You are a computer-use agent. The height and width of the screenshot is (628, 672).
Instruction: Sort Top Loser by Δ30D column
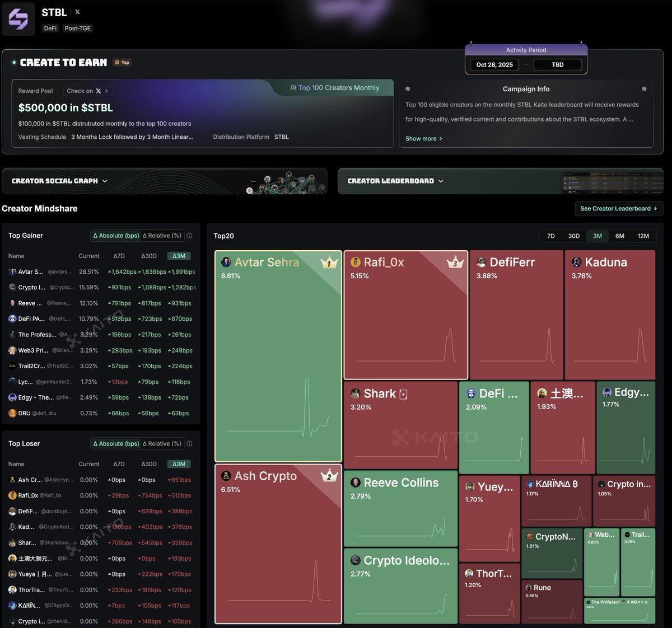click(x=148, y=464)
